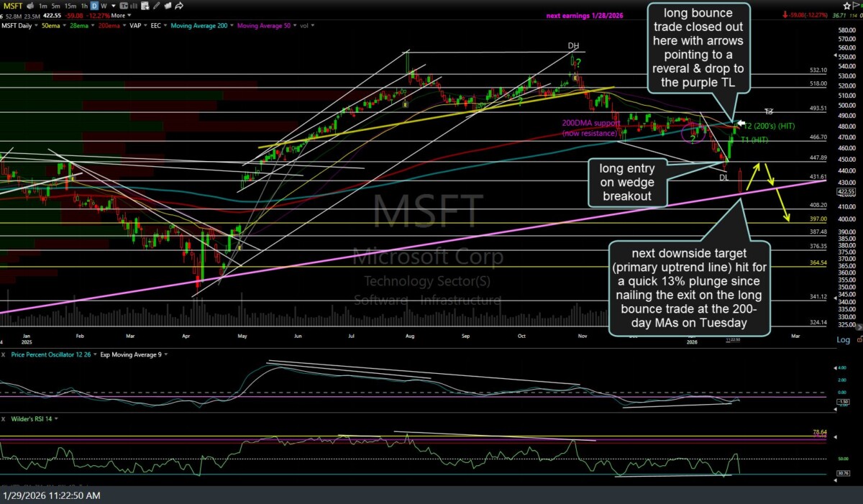The width and height of the screenshot is (863, 504).
Task: Select the drawing pencil tool icon
Action: click(155, 6)
